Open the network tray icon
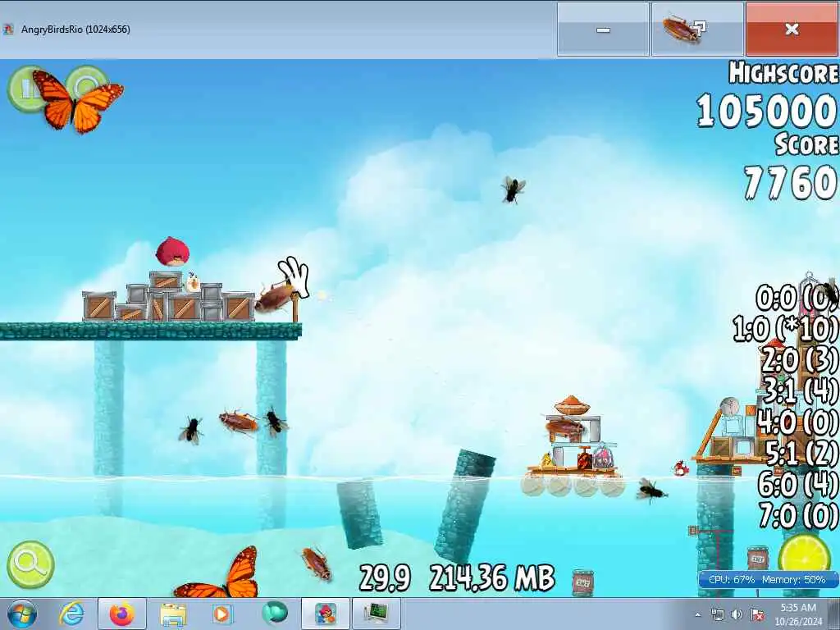 (717, 614)
